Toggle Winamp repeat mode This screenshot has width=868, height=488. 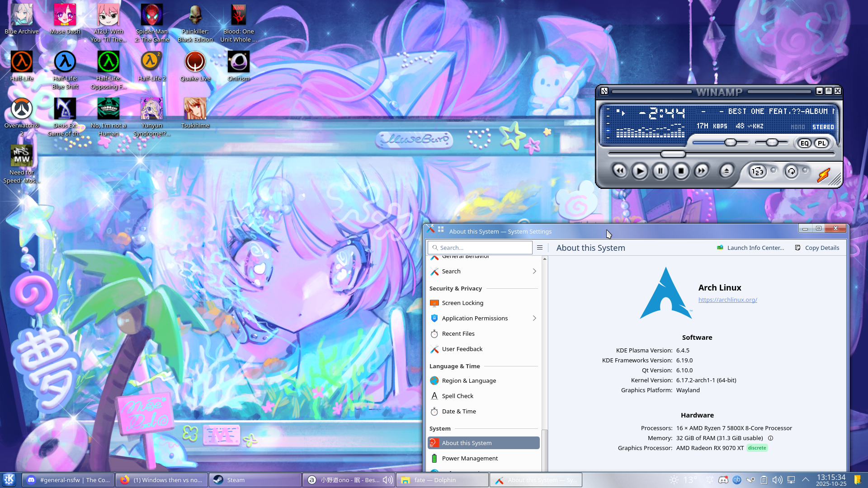(791, 171)
